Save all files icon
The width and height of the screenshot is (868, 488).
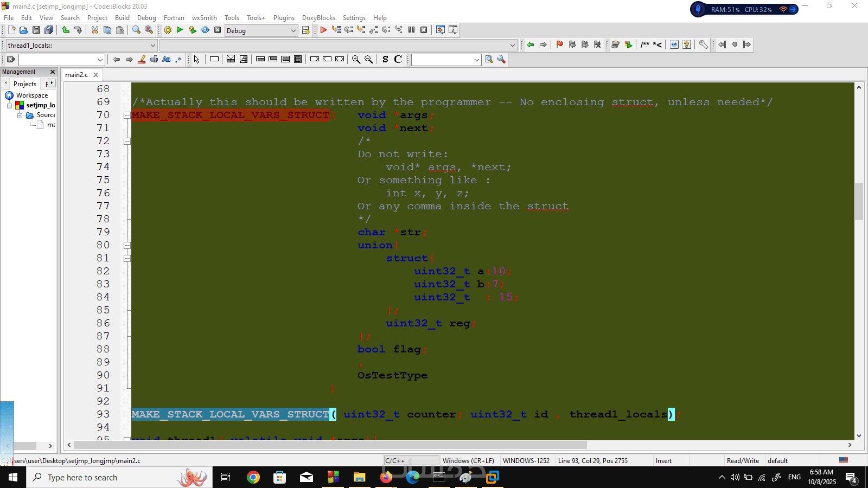tap(49, 30)
